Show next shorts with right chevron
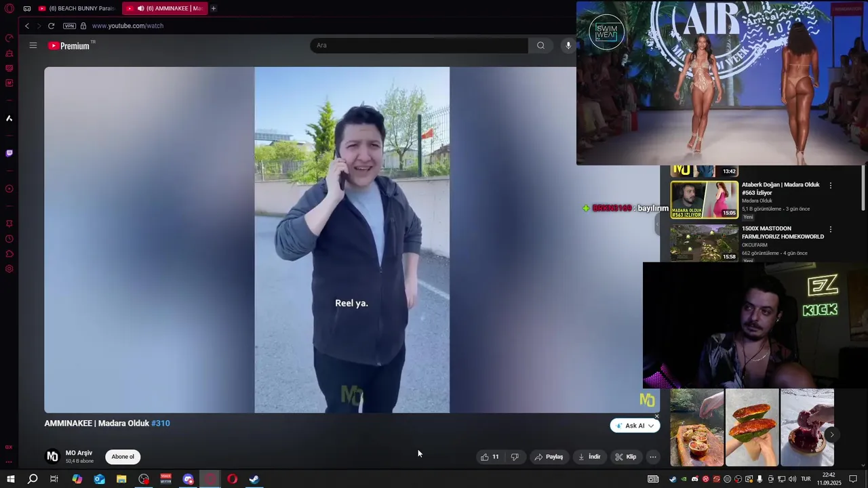The height and width of the screenshot is (488, 868). tap(831, 435)
